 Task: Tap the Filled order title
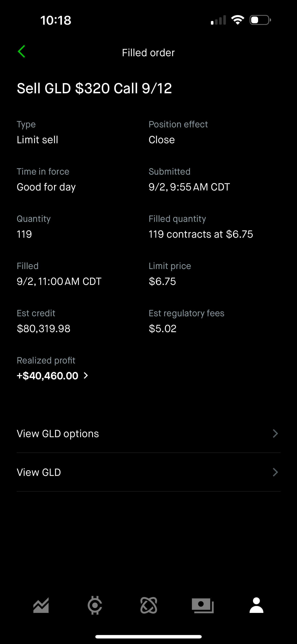(x=148, y=53)
